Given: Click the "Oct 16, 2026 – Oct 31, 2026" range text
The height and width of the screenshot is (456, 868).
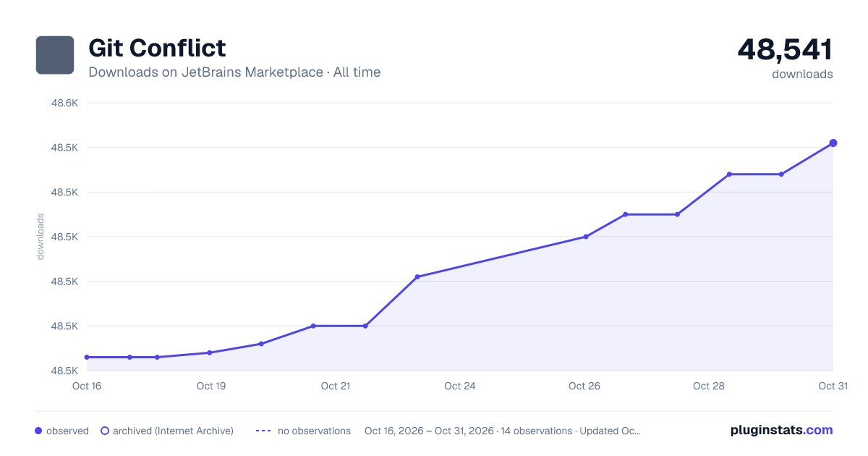Looking at the screenshot, I should (429, 431).
